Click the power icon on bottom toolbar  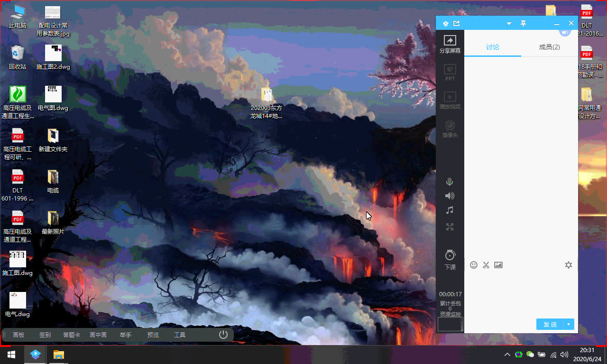coord(223,335)
